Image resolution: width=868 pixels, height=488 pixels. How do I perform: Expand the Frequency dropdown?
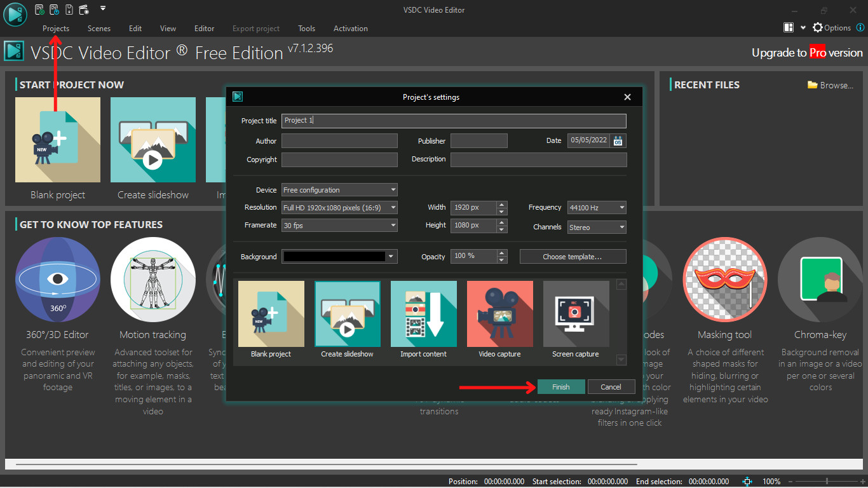click(597, 208)
